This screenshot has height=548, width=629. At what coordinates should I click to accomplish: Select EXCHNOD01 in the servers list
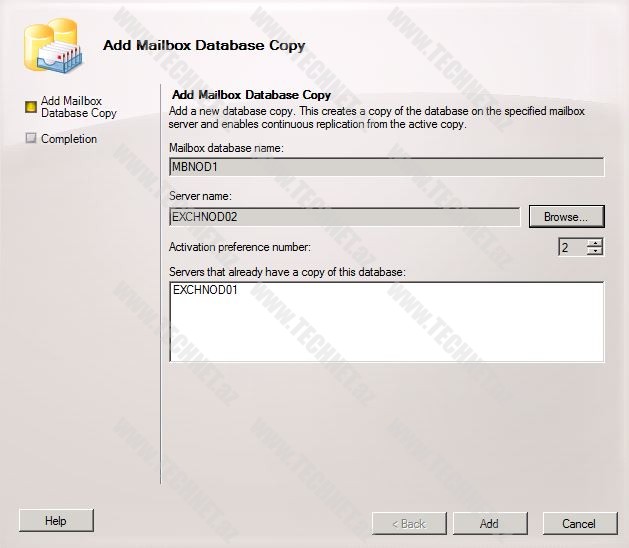coord(204,291)
